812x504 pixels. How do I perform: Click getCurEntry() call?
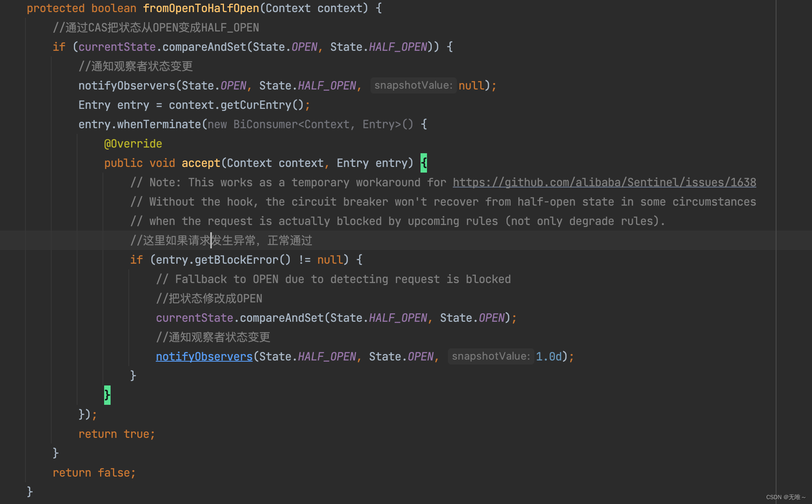(262, 105)
